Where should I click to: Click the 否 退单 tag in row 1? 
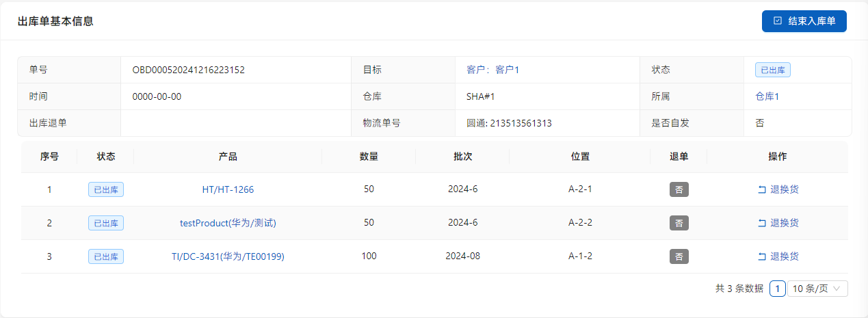tap(679, 189)
